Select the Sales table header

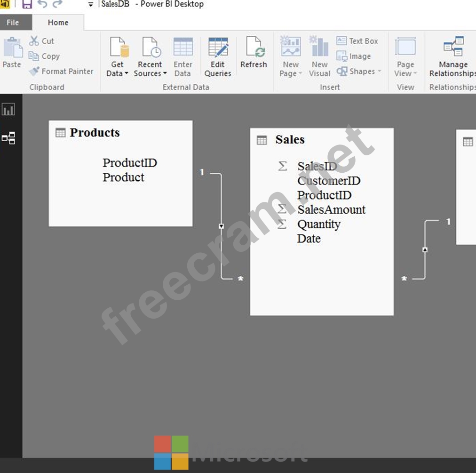click(290, 139)
